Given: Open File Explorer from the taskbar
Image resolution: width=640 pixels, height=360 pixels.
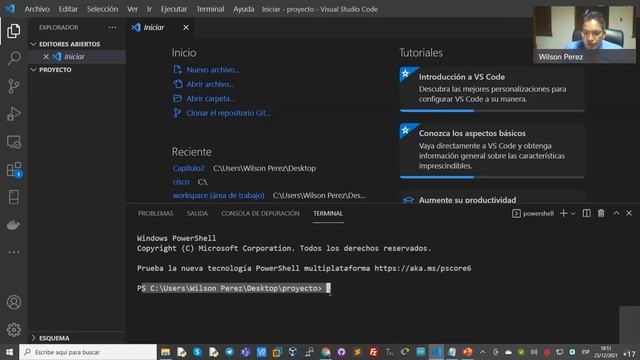Looking at the screenshot, I should pyautogui.click(x=165, y=352).
